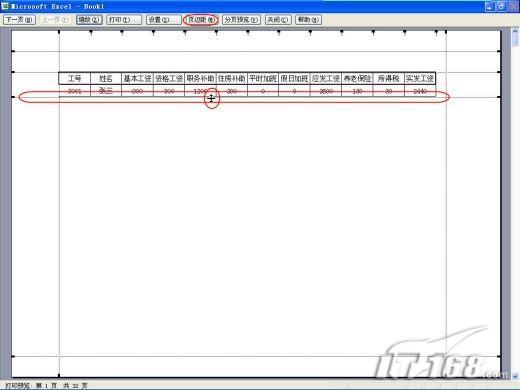Click the header margin handle on left edge

pyautogui.click(x=13, y=51)
